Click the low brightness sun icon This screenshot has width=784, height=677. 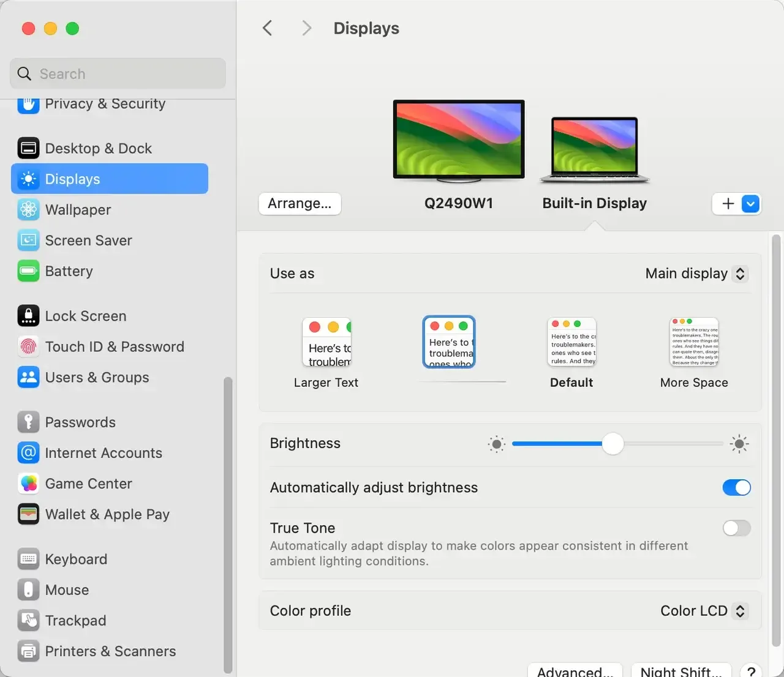click(x=497, y=444)
